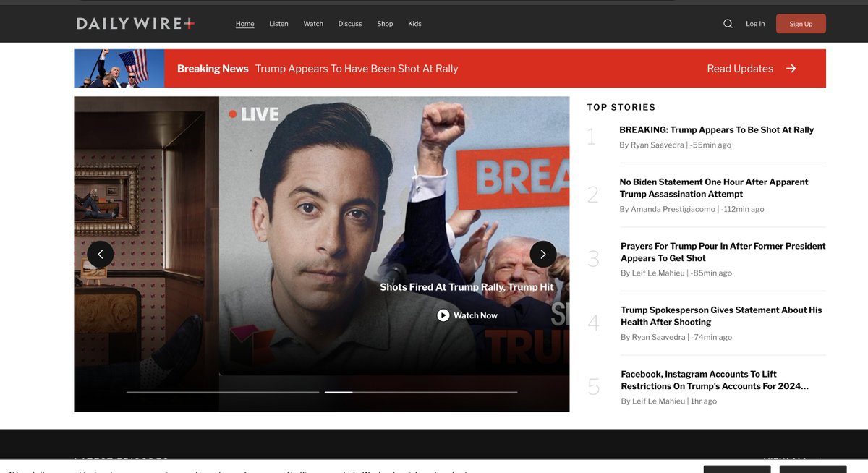Click 'By Leif Le Mahieu | 1hr ago' byline

[x=668, y=401]
